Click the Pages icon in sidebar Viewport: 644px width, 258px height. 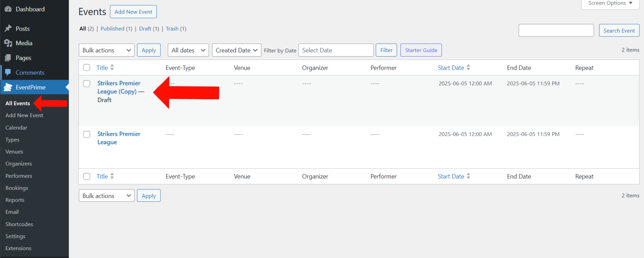(8, 58)
